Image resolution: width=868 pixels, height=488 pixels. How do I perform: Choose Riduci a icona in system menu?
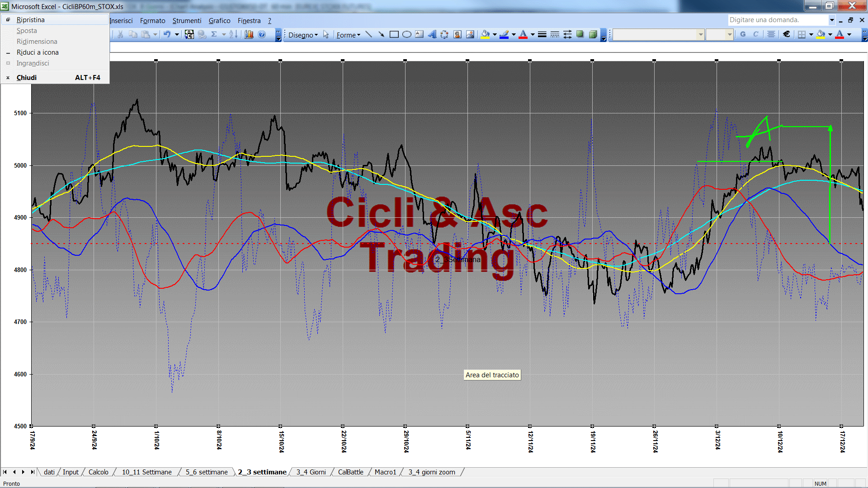(55, 52)
